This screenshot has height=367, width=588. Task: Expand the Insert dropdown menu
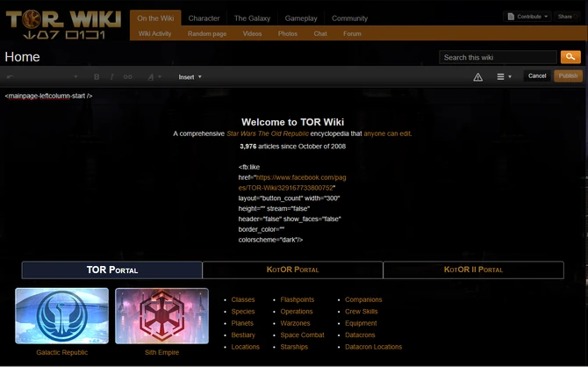click(190, 76)
